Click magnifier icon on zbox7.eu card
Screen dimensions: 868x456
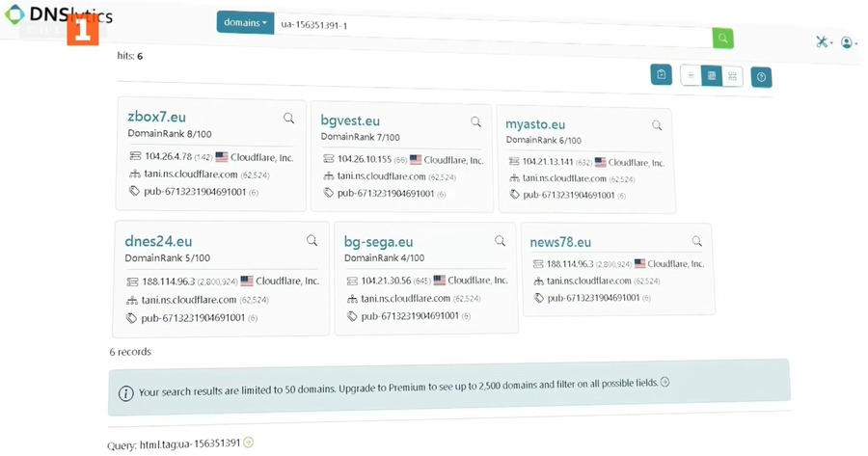[288, 119]
